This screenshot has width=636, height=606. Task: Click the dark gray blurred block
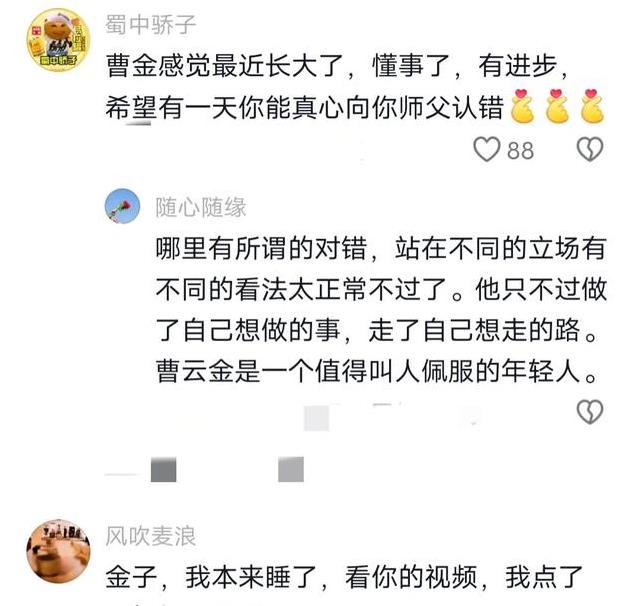[163, 469]
